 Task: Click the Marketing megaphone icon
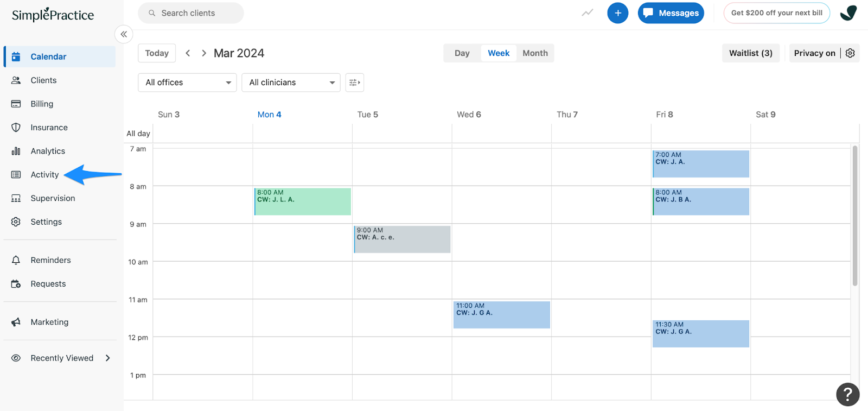(x=16, y=322)
